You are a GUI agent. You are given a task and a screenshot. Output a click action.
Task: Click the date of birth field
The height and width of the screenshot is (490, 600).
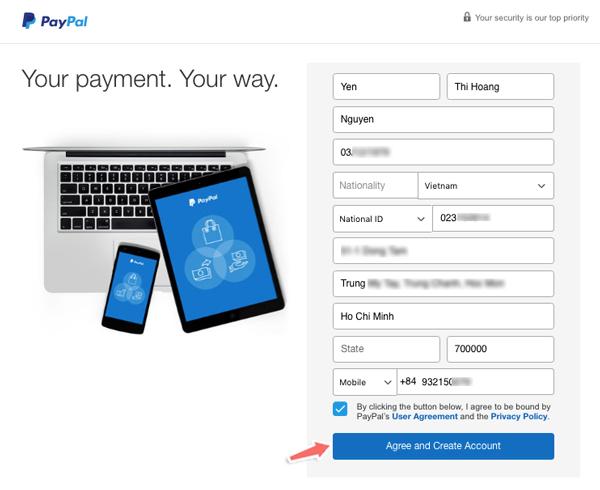click(443, 152)
